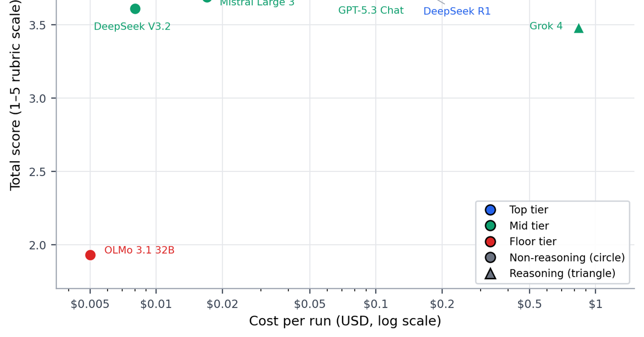Click the blue Top tier legend marker
Viewport: 644px width, 337px height.
click(490, 210)
